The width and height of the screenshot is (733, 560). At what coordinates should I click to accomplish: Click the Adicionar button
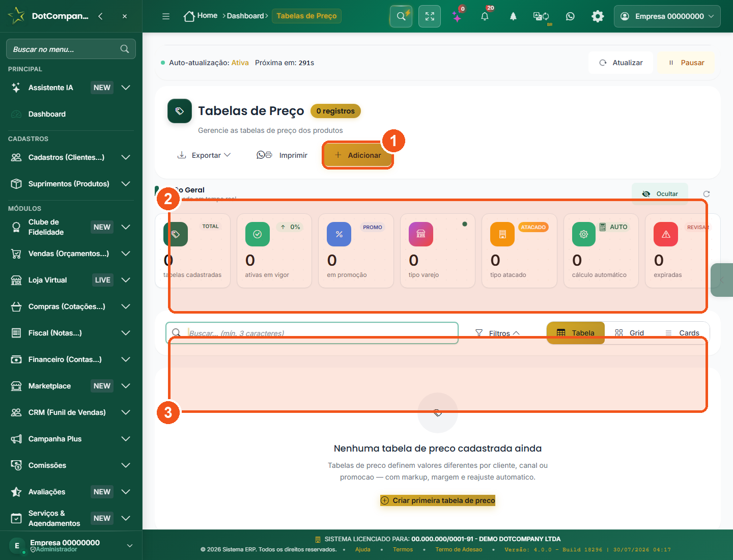click(358, 155)
